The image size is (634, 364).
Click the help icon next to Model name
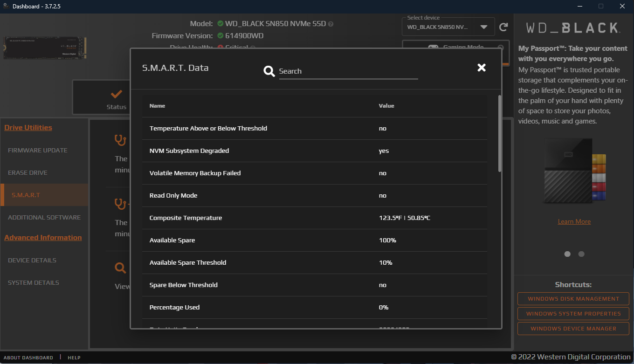[x=331, y=24]
